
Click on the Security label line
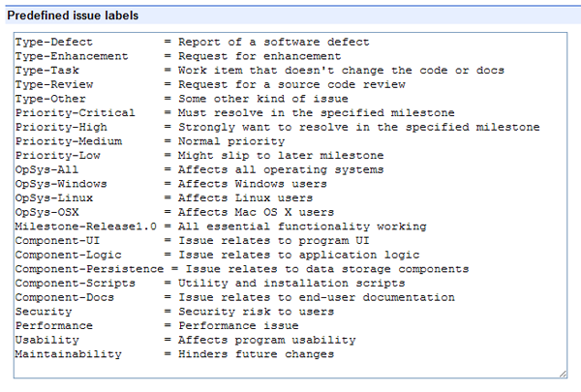175,312
